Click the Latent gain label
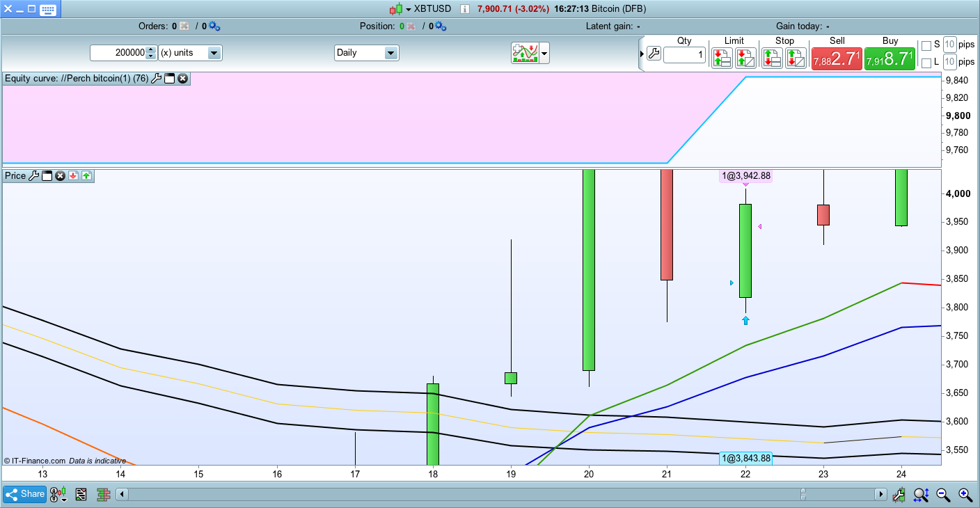 pos(609,26)
